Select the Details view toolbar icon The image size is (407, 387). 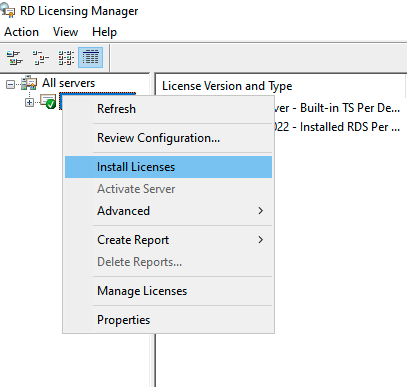click(x=90, y=58)
